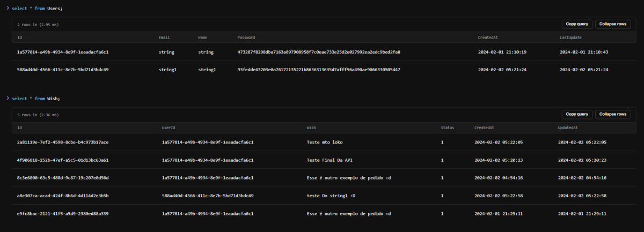Select the email cell 'string1'
Screen dimensions: 644x232
pyautogui.click(x=168, y=70)
